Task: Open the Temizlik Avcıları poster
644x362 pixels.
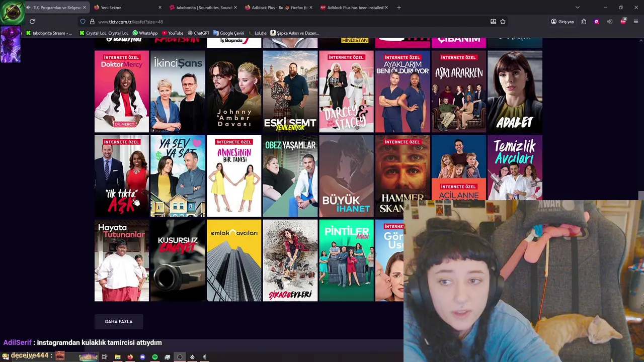Action: click(x=515, y=167)
